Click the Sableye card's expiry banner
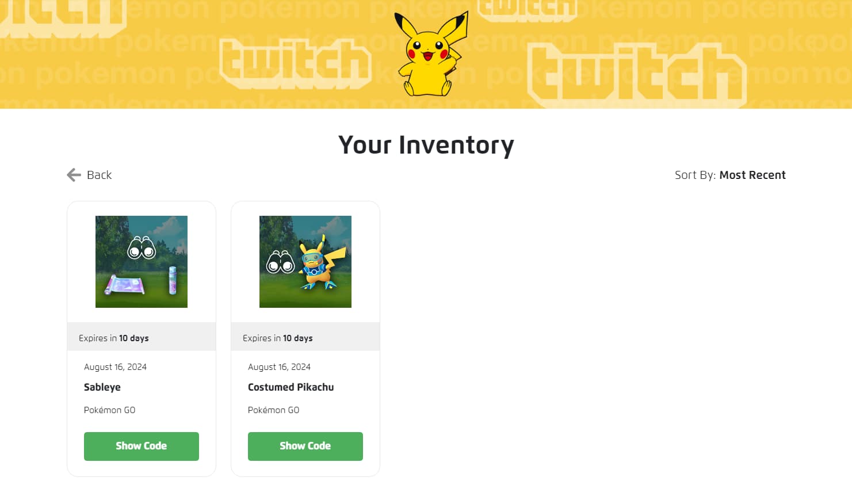This screenshot has height=504, width=852. click(x=142, y=338)
